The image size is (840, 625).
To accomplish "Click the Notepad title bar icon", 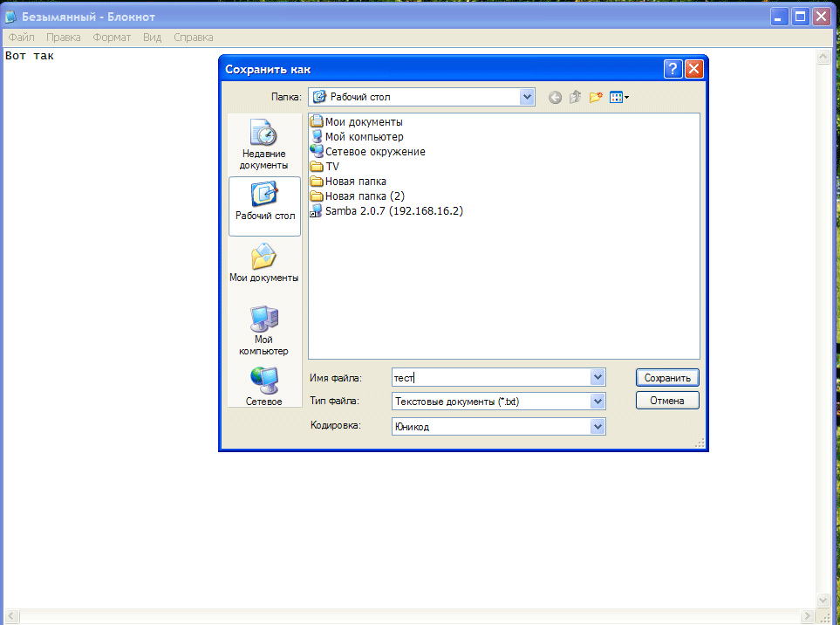I will click(10, 17).
